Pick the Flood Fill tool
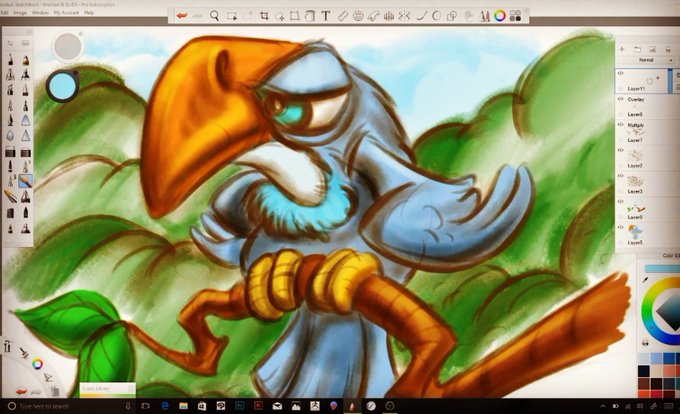 310,16
